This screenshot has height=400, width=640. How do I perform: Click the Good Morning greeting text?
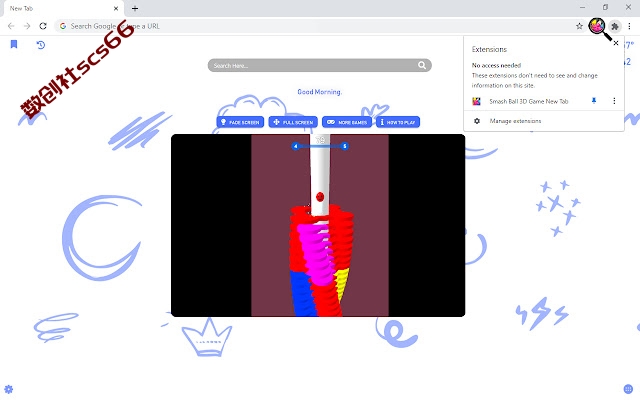(319, 92)
